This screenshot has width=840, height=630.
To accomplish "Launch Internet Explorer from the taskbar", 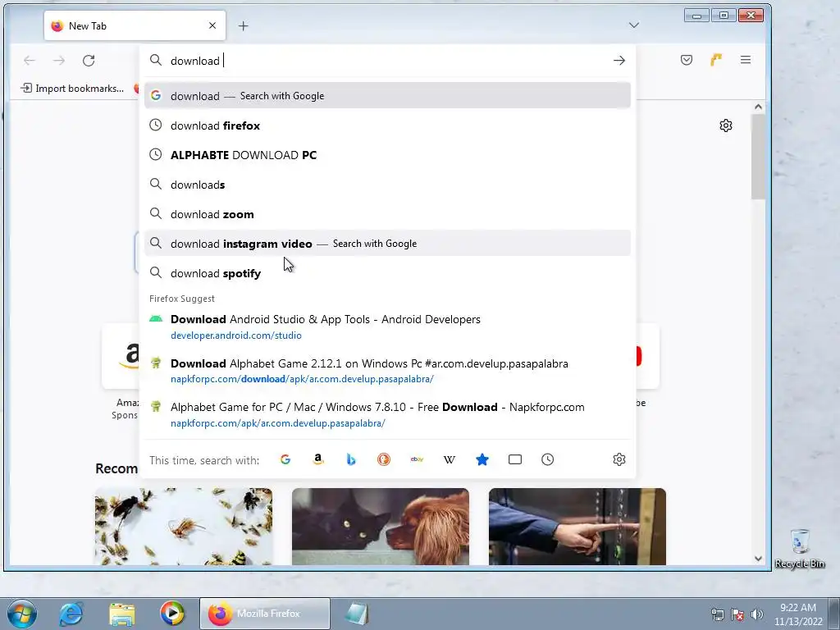I will pyautogui.click(x=71, y=614).
